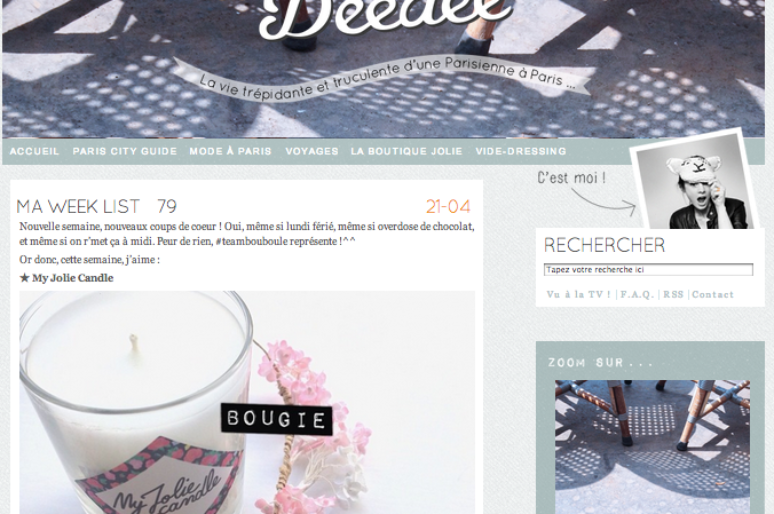Open the F.A.Q. link
The image size is (774, 514).
pos(637,294)
